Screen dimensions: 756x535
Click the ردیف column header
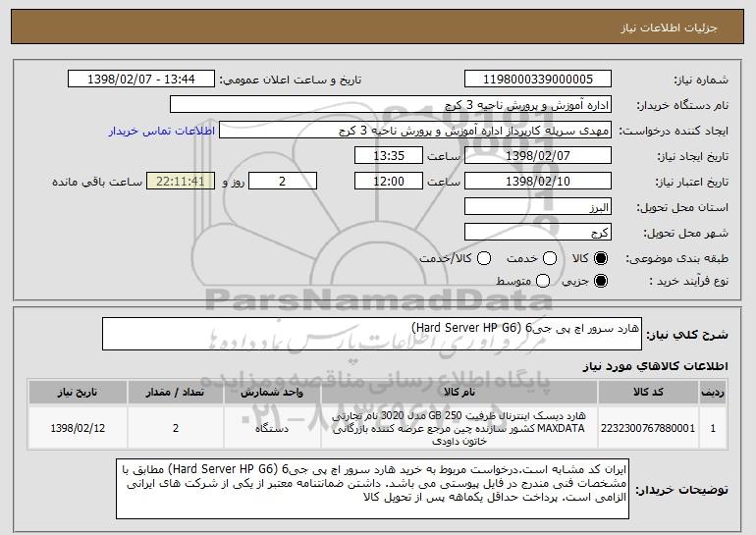pos(713,392)
